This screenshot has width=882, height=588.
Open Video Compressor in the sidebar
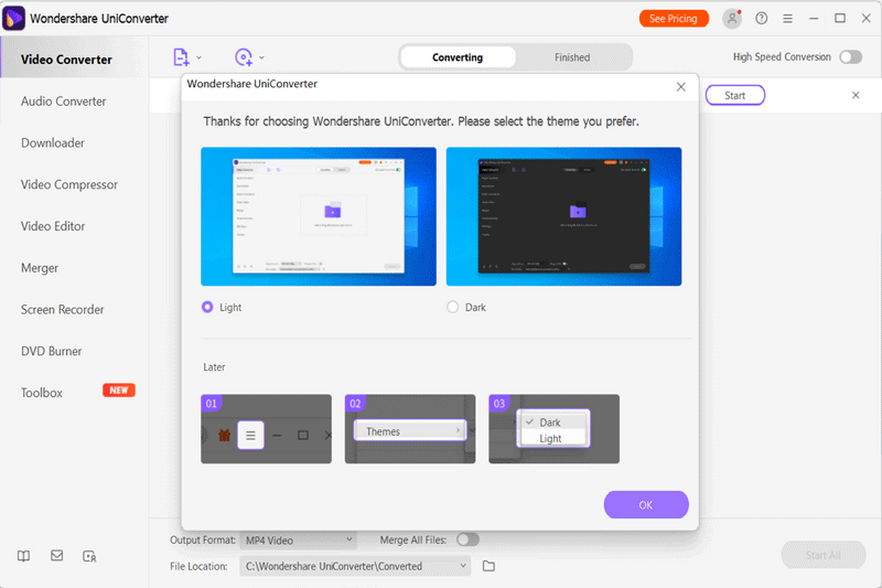click(69, 184)
